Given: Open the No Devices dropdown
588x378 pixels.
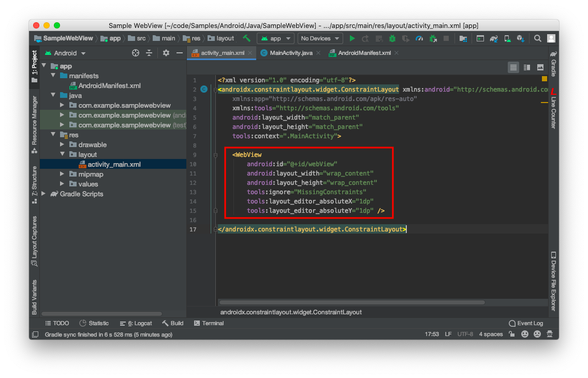Looking at the screenshot, I should pyautogui.click(x=320, y=38).
